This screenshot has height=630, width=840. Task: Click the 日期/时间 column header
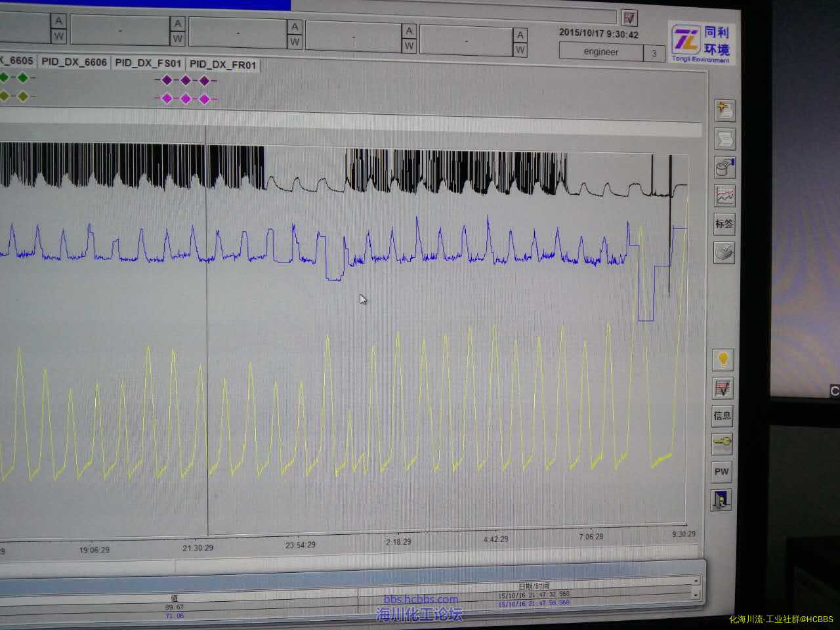534,586
